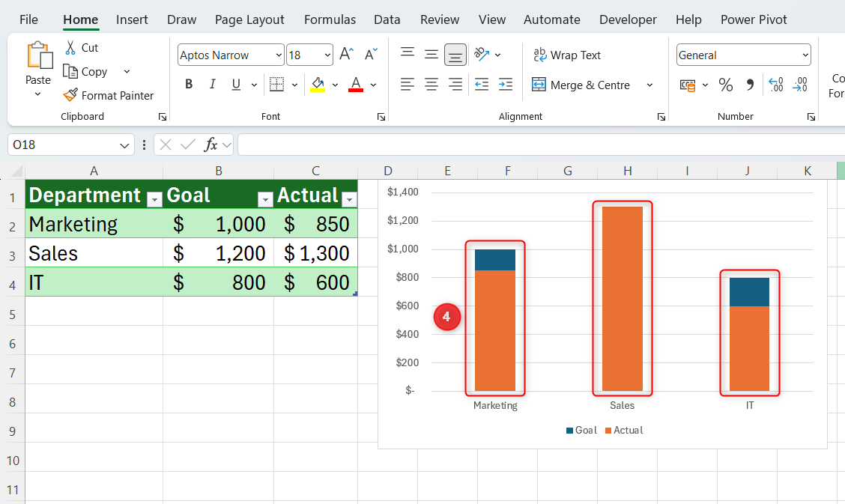This screenshot has height=504, width=845.
Task: Click the Goal legend entry
Action: pos(581,430)
